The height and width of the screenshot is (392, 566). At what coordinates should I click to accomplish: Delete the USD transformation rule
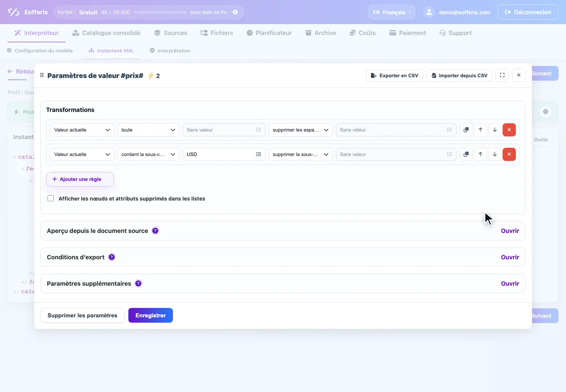509,155
